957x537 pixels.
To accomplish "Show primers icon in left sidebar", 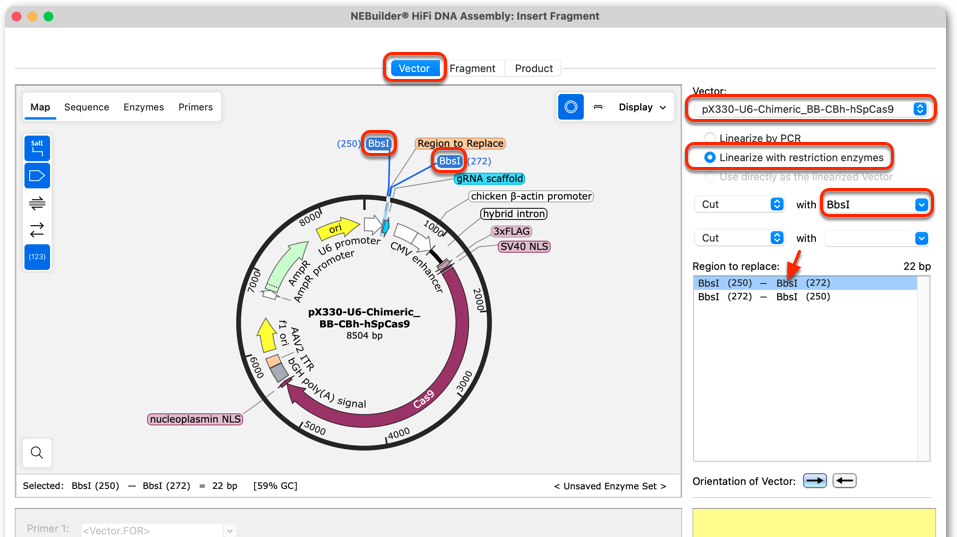I will click(x=37, y=203).
